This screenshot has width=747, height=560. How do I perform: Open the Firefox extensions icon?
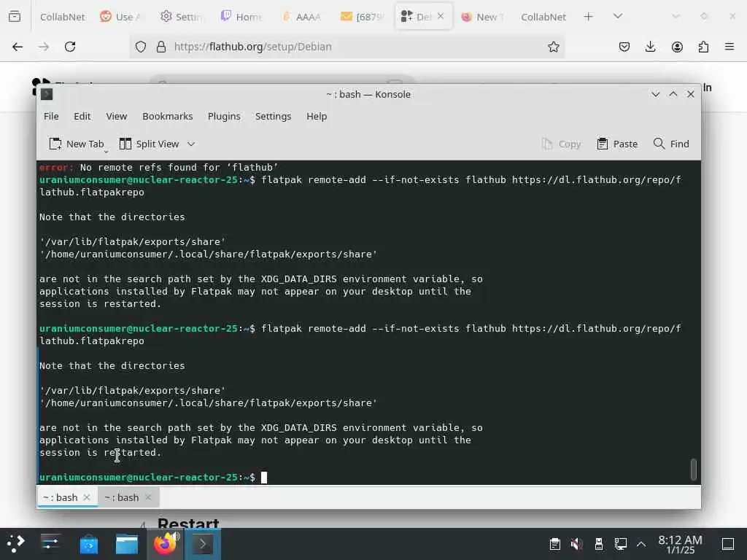tap(703, 47)
